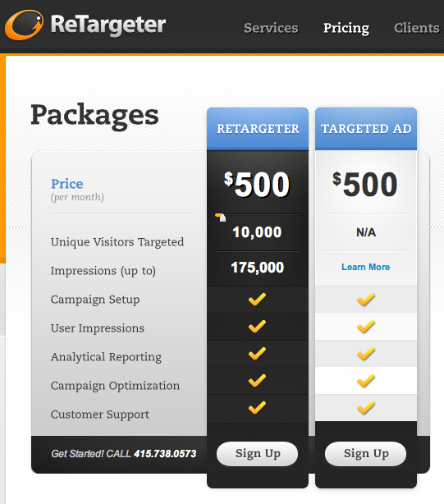Select the RETARGETER package header

pyautogui.click(x=258, y=129)
